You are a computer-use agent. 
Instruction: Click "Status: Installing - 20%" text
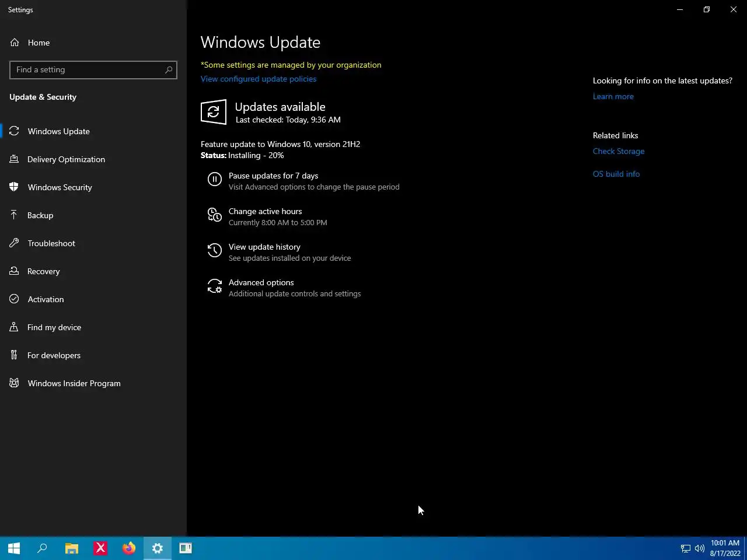point(242,155)
